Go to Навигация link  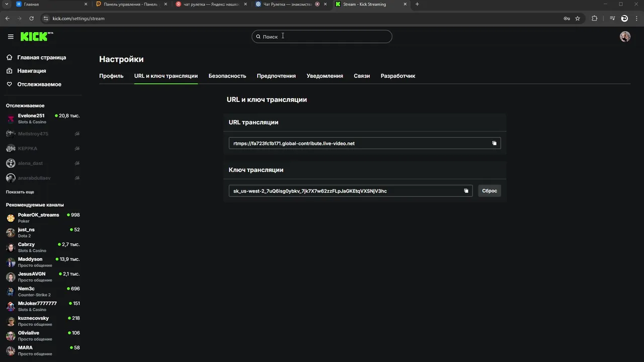click(x=32, y=71)
